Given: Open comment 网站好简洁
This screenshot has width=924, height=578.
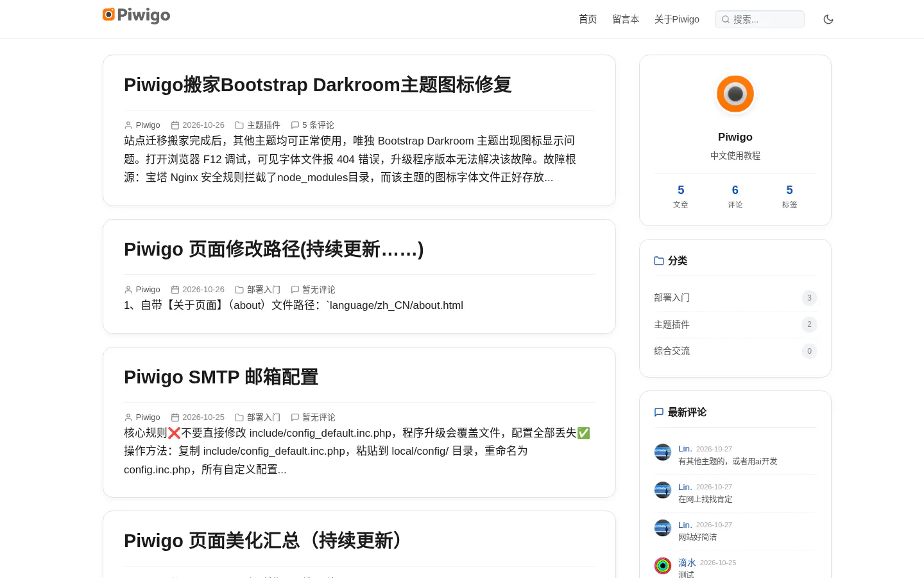Looking at the screenshot, I should (697, 537).
